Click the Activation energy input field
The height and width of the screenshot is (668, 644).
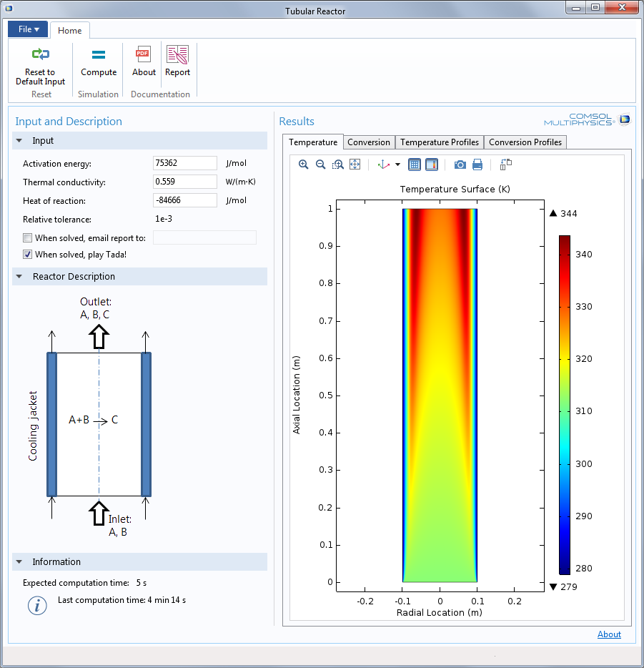[184, 163]
